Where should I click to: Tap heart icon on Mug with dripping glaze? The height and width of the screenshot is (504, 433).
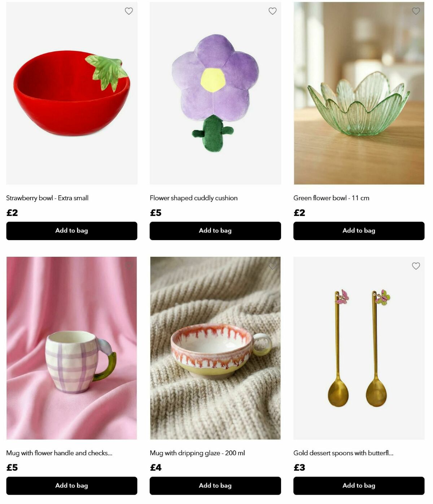coord(272,266)
